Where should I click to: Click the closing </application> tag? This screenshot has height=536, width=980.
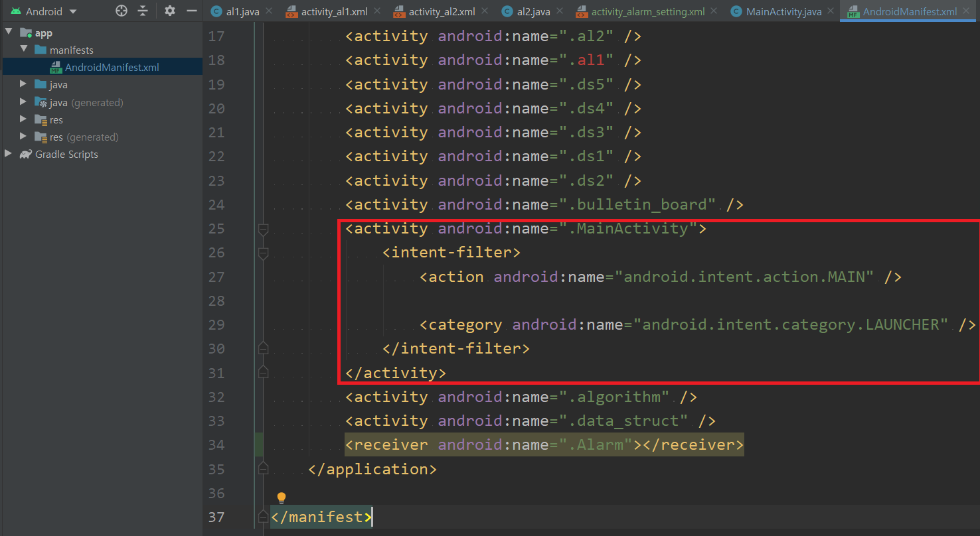coord(372,469)
